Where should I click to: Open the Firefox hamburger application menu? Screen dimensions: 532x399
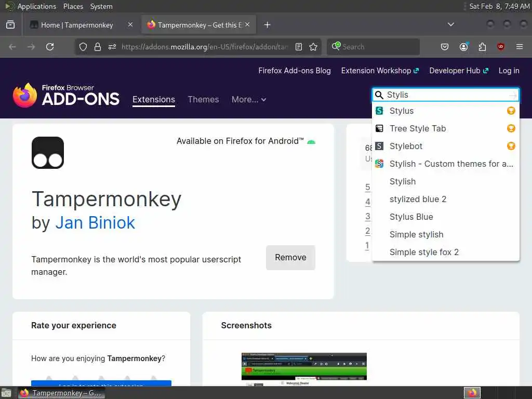pyautogui.click(x=520, y=47)
